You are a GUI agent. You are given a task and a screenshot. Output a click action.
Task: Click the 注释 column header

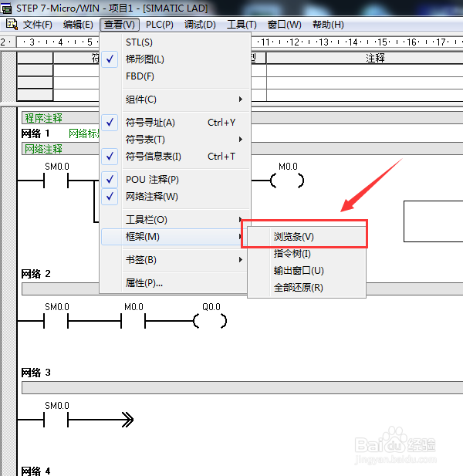tap(365, 58)
